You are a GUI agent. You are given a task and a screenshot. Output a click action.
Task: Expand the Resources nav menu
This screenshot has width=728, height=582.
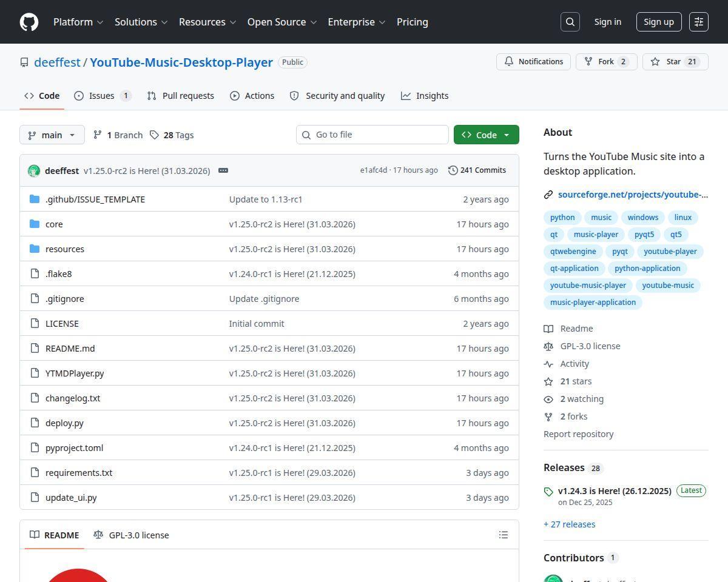(x=207, y=22)
